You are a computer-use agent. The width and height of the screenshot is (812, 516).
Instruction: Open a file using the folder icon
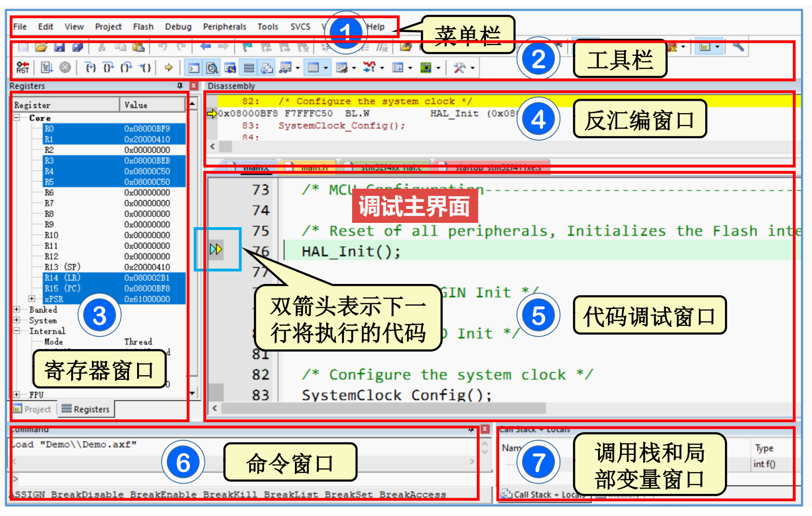coord(41,47)
